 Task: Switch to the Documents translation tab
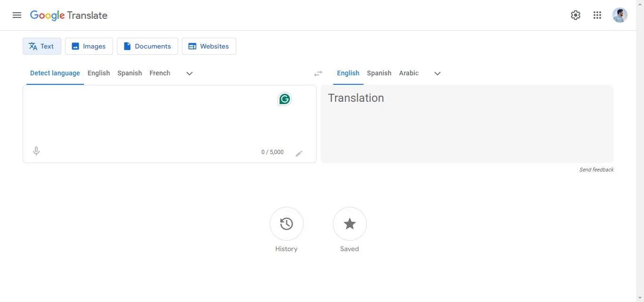pyautogui.click(x=148, y=46)
